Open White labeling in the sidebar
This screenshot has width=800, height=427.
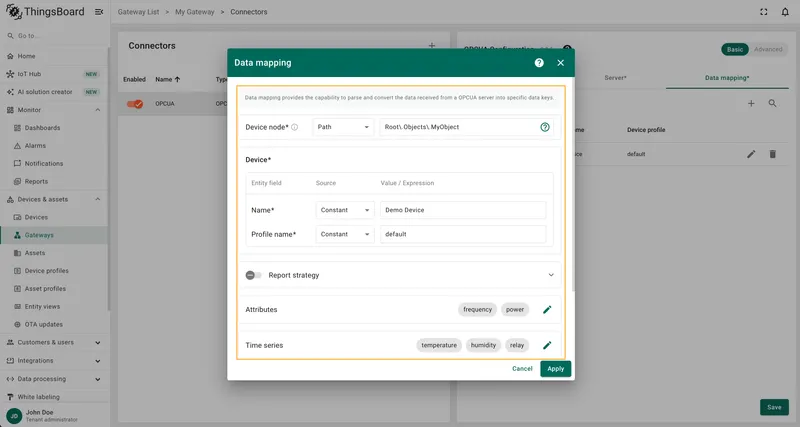pyautogui.click(x=54, y=397)
